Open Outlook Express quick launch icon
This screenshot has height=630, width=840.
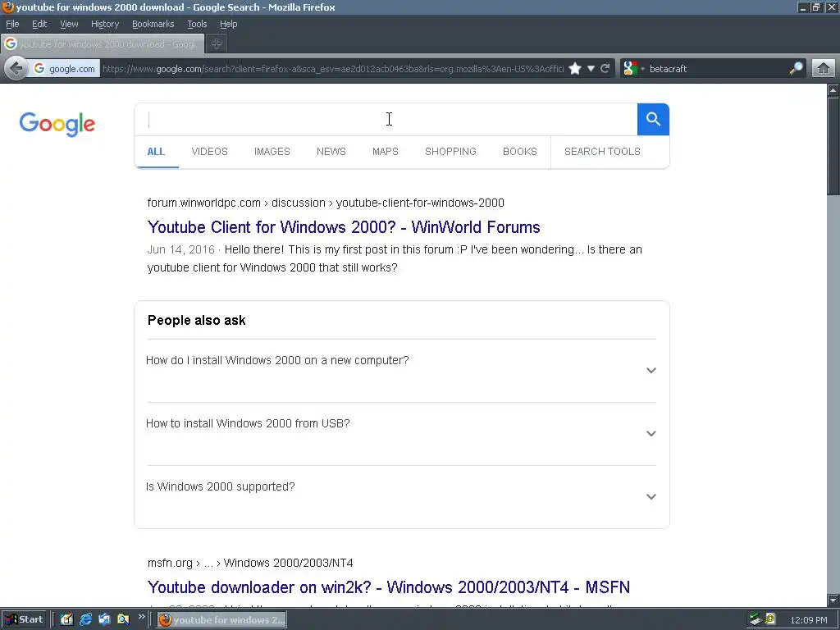click(x=104, y=619)
